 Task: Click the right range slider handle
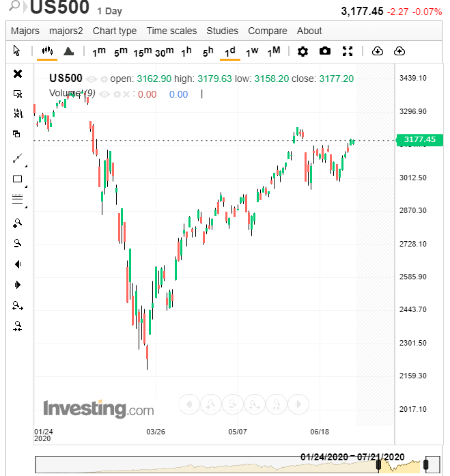[x=425, y=464]
